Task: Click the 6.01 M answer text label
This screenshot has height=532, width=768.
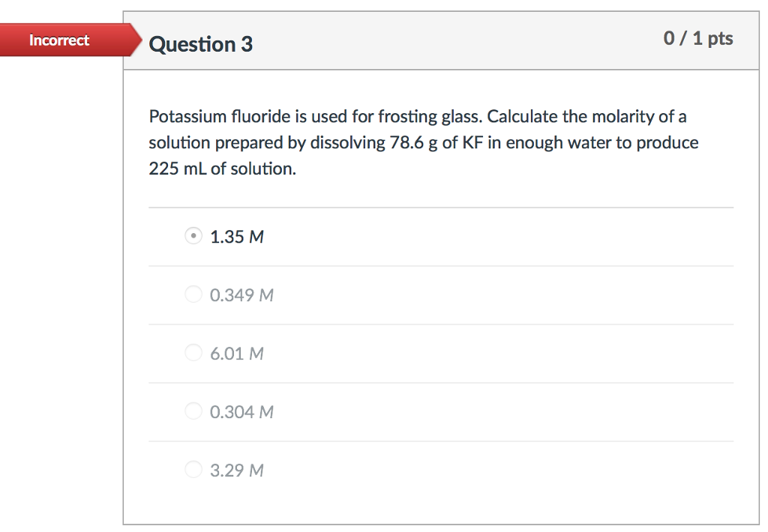Action: click(x=235, y=353)
